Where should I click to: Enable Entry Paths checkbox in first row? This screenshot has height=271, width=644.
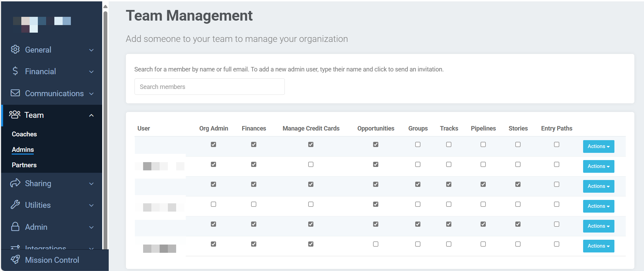[x=556, y=145]
